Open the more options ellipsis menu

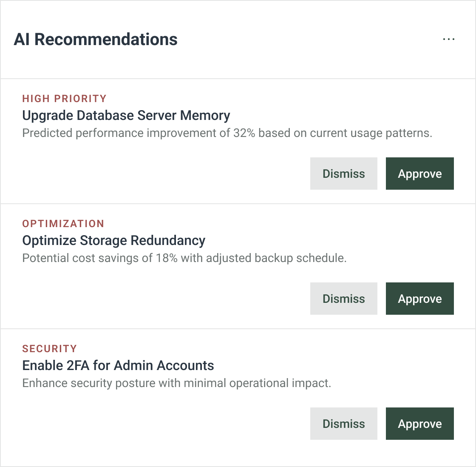click(448, 39)
